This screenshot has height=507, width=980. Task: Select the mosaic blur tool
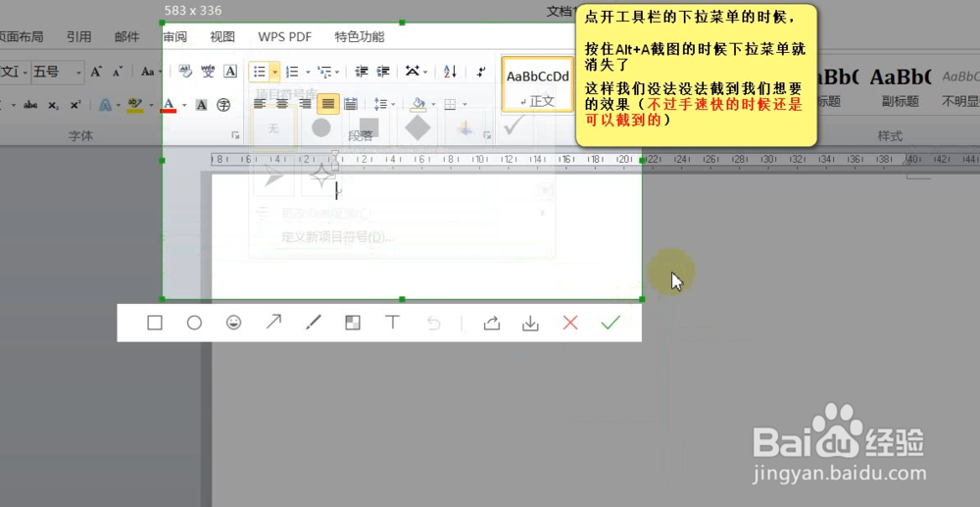pos(353,323)
